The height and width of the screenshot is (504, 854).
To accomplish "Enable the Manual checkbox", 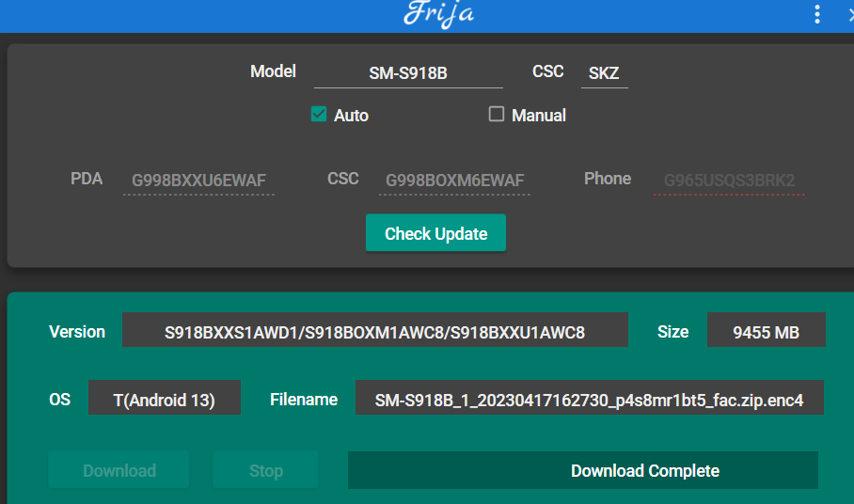I will [497, 115].
